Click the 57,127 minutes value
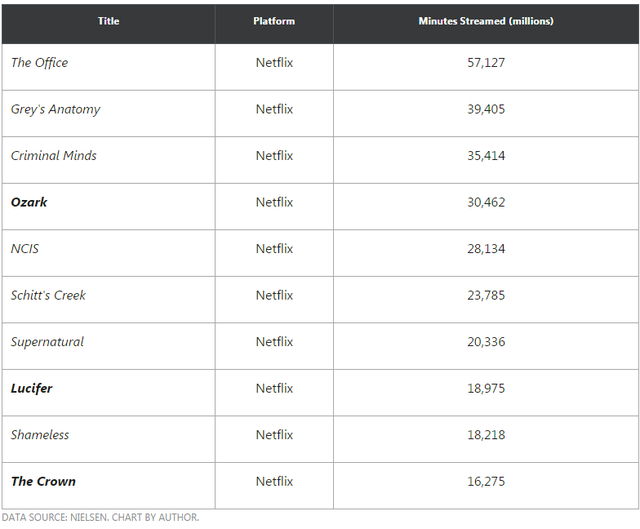 (486, 63)
